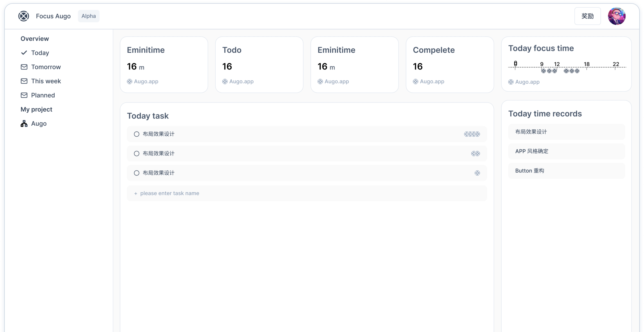Image resolution: width=644 pixels, height=332 pixels.
Task: Open Tomorrow in the sidebar
Action: [x=46, y=67]
